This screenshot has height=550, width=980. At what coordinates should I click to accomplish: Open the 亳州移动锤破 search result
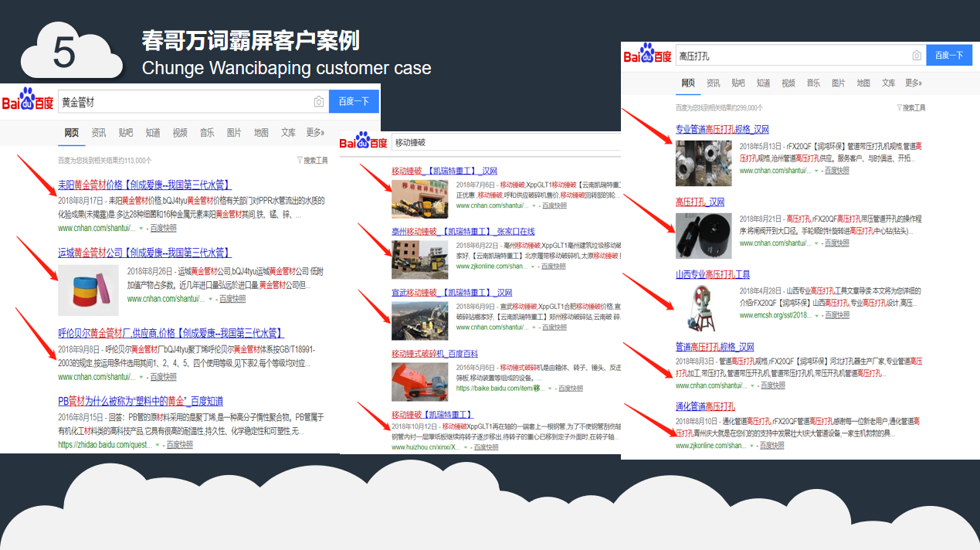(463, 232)
